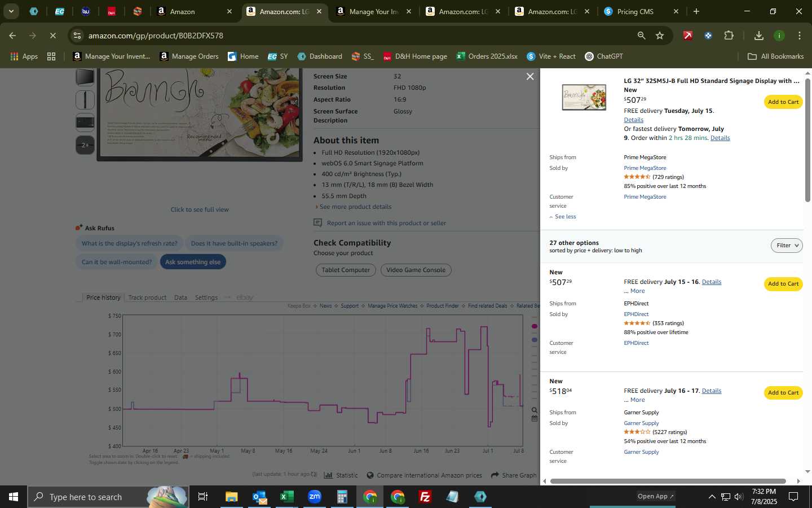Screen dimensions: 812x508
Task: Click Chrome's back arrow button
Action: click(x=12, y=36)
